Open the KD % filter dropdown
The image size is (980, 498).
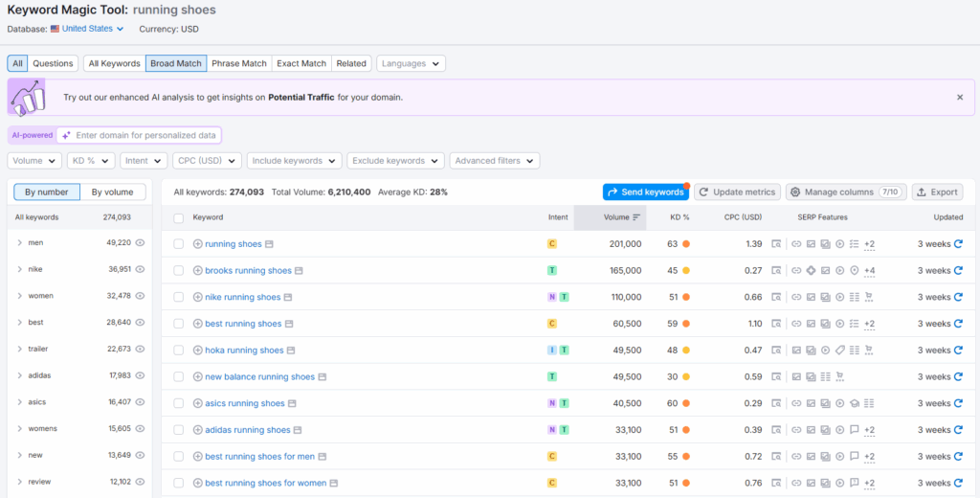(91, 161)
